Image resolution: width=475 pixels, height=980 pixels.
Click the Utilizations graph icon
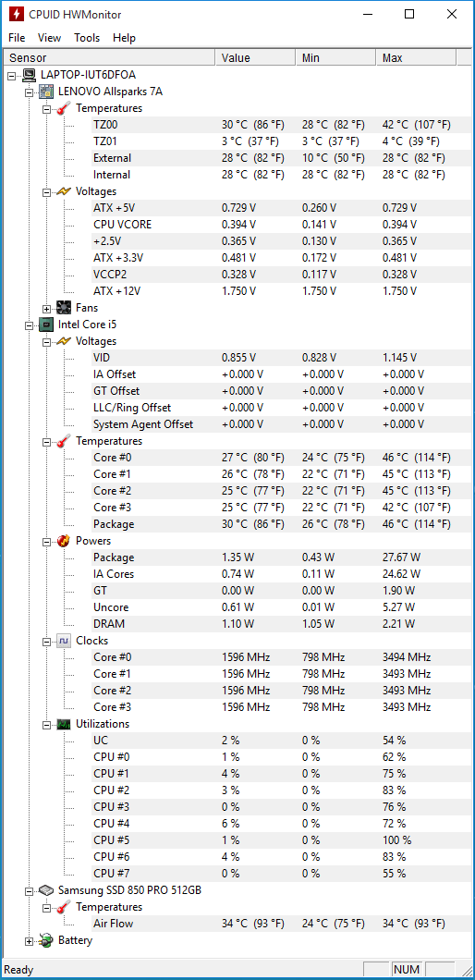click(x=63, y=724)
